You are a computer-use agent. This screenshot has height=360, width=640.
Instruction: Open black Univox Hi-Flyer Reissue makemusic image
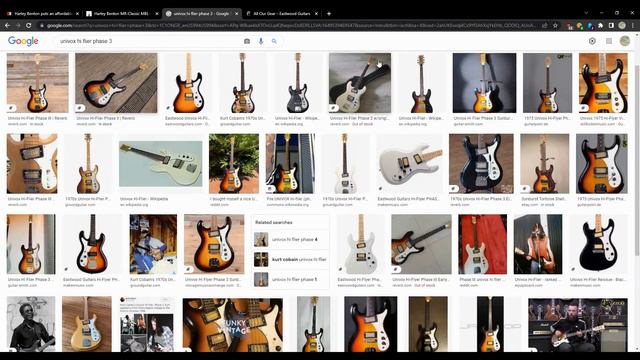[x=599, y=244]
